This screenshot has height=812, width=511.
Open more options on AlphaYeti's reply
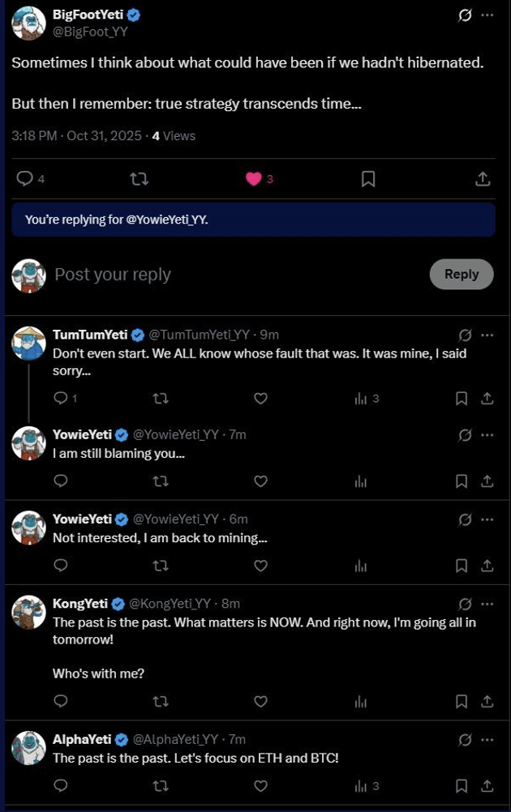pos(487,739)
